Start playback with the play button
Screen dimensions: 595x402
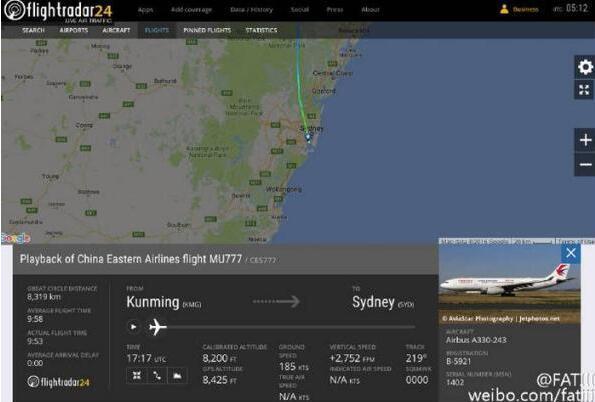(x=134, y=327)
